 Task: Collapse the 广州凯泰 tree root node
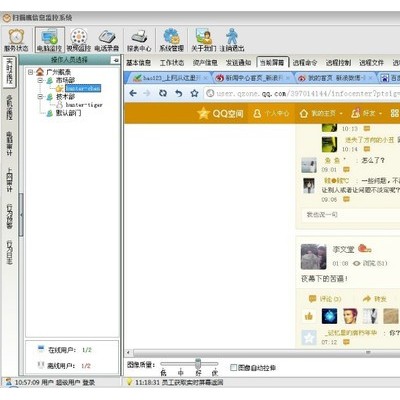(x=30, y=72)
